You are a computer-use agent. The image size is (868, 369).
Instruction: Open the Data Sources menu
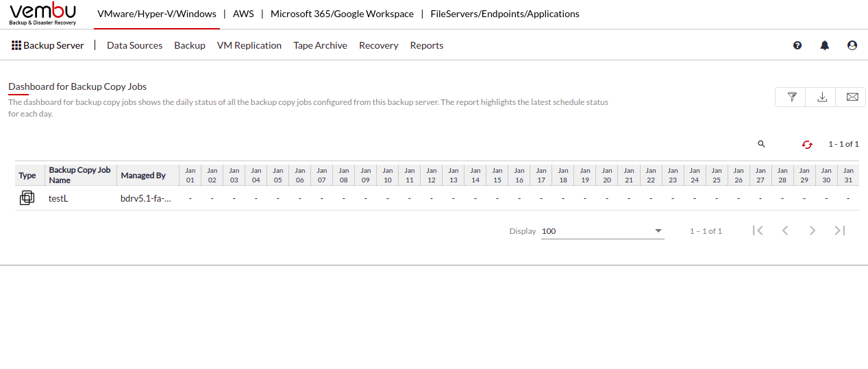[x=135, y=45]
